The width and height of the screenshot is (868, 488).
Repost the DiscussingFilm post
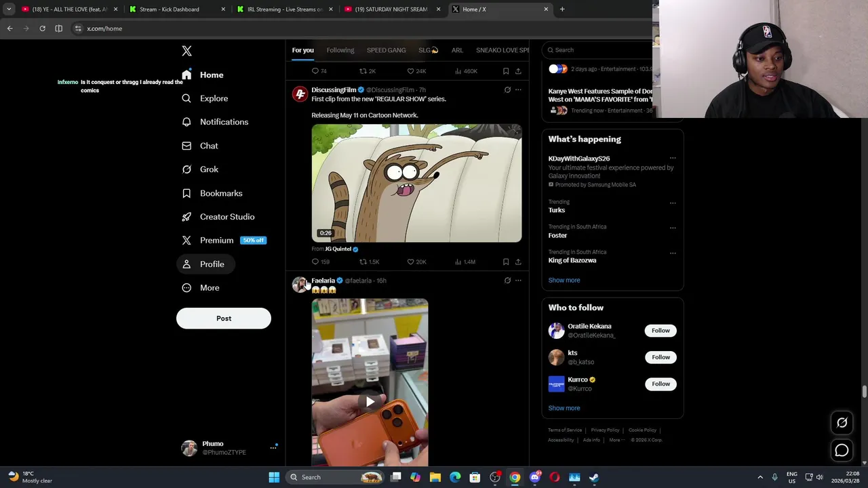pyautogui.click(x=369, y=262)
